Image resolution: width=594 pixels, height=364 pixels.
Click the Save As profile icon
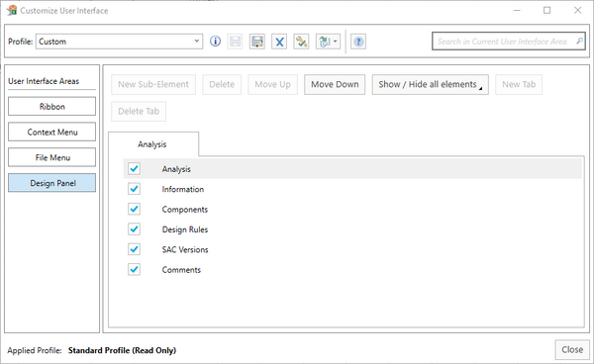[x=256, y=42]
